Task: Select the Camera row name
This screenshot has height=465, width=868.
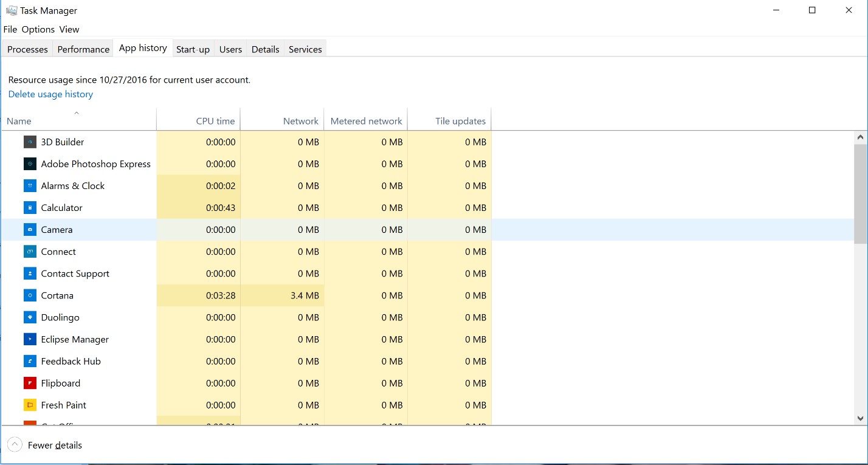Action: point(57,229)
